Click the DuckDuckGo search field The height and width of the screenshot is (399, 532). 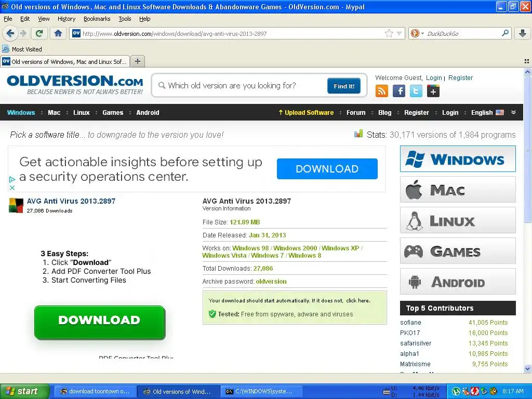462,34
